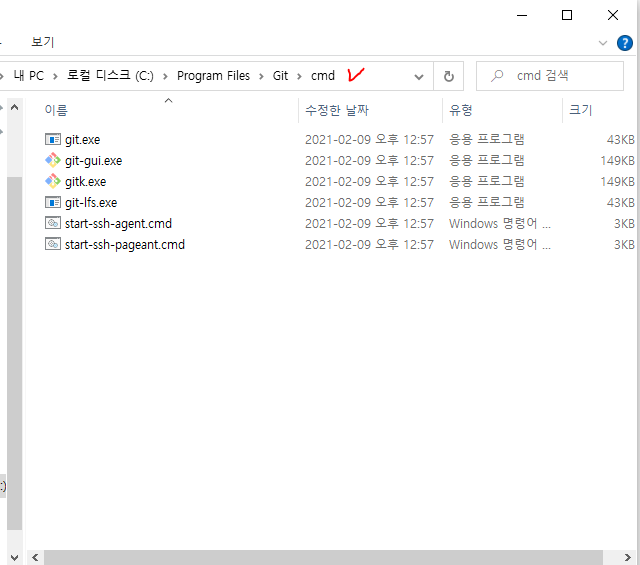Viewport: 640px width, 565px height.
Task: Click the start-ssh-pageant.cmd script icon
Action: point(53,244)
